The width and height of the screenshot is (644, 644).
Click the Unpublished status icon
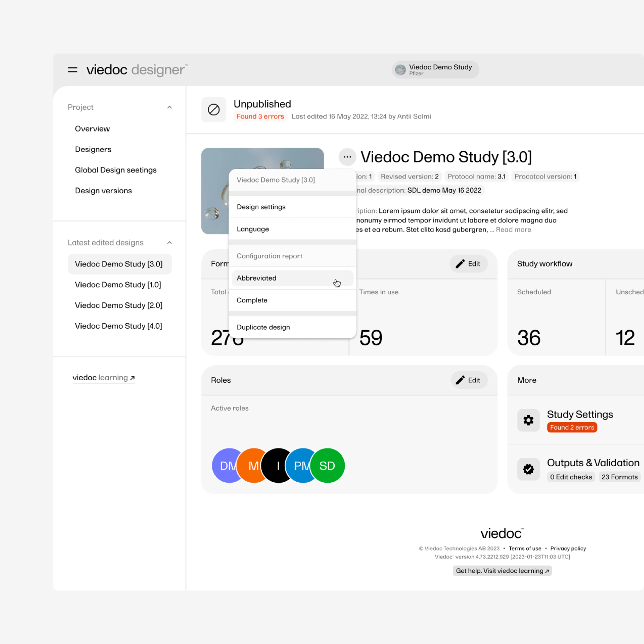coord(214,110)
